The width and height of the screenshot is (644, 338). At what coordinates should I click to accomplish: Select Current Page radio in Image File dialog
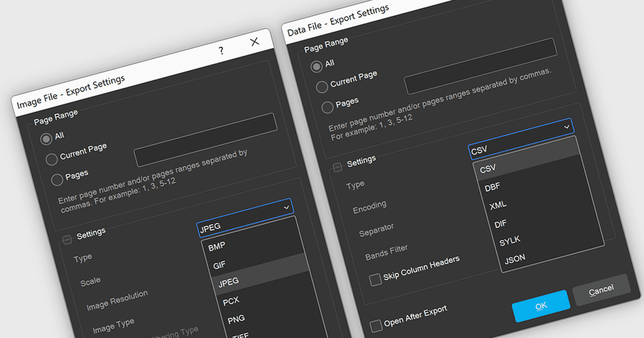[52, 159]
